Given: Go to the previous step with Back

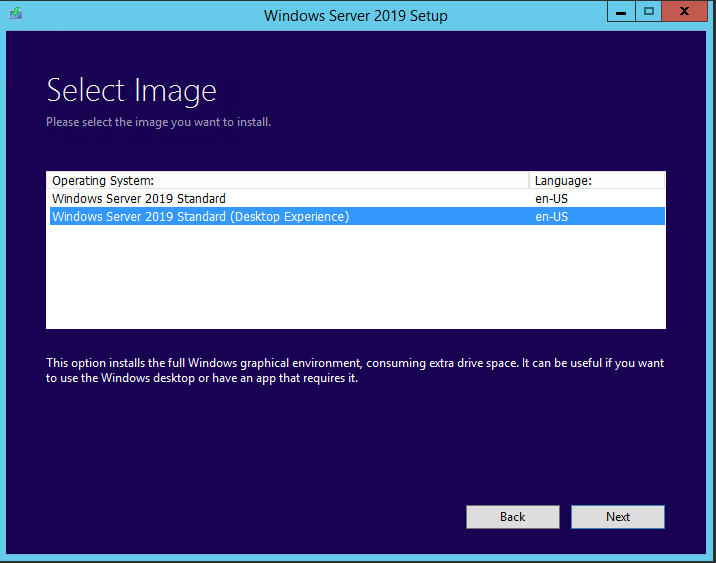Looking at the screenshot, I should click(x=512, y=517).
